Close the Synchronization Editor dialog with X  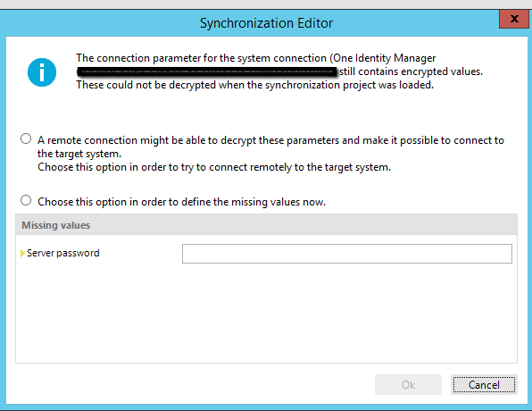(x=513, y=19)
